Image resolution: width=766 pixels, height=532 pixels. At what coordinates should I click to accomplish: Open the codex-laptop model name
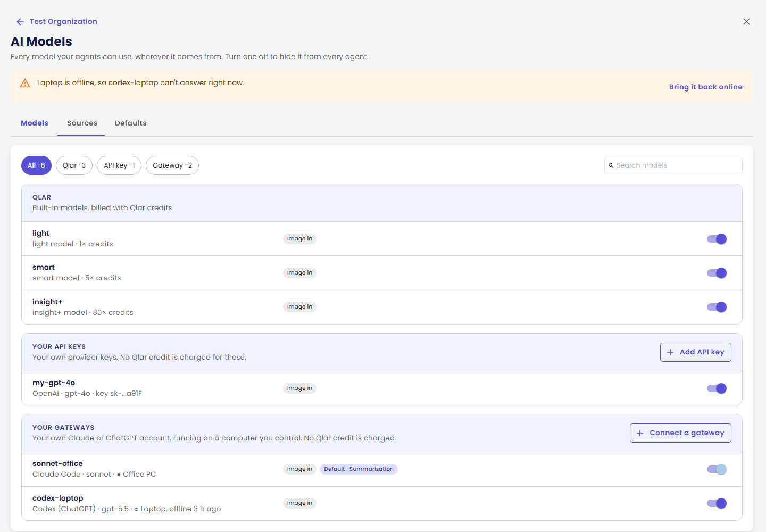(58, 498)
